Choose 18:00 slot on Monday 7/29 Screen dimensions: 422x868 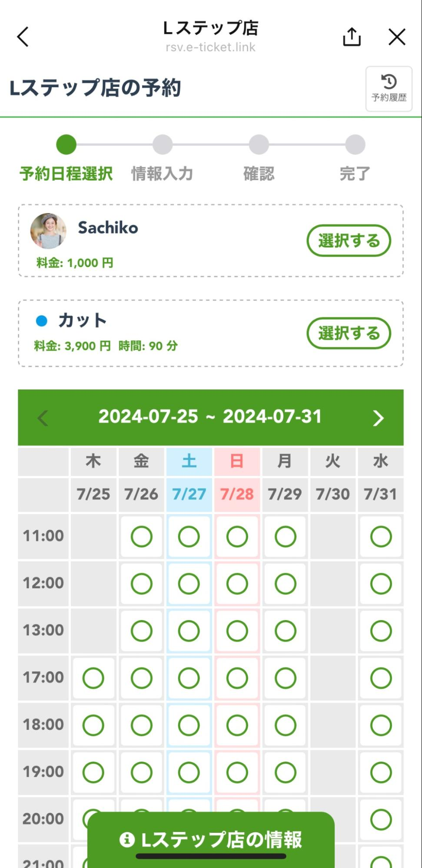click(x=285, y=725)
